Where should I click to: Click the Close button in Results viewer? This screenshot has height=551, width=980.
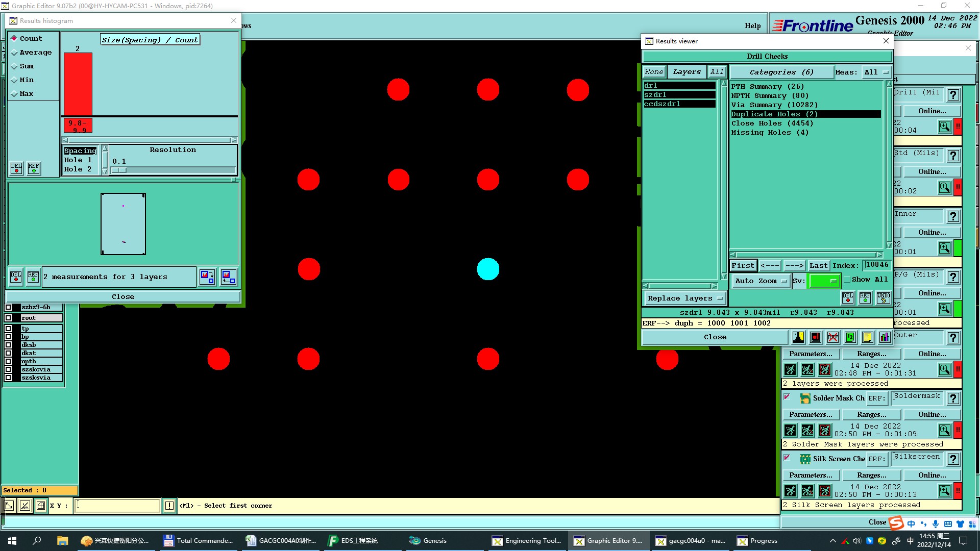(x=715, y=337)
